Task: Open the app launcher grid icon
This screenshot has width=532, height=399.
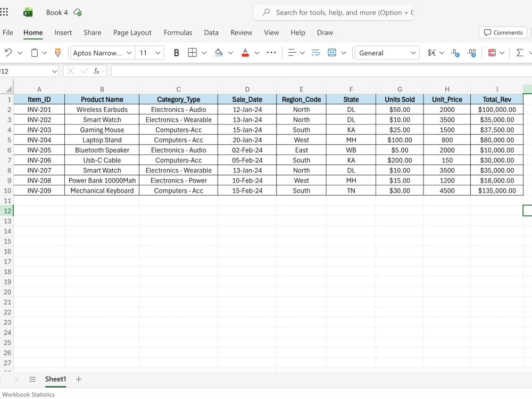Action: click(4, 12)
